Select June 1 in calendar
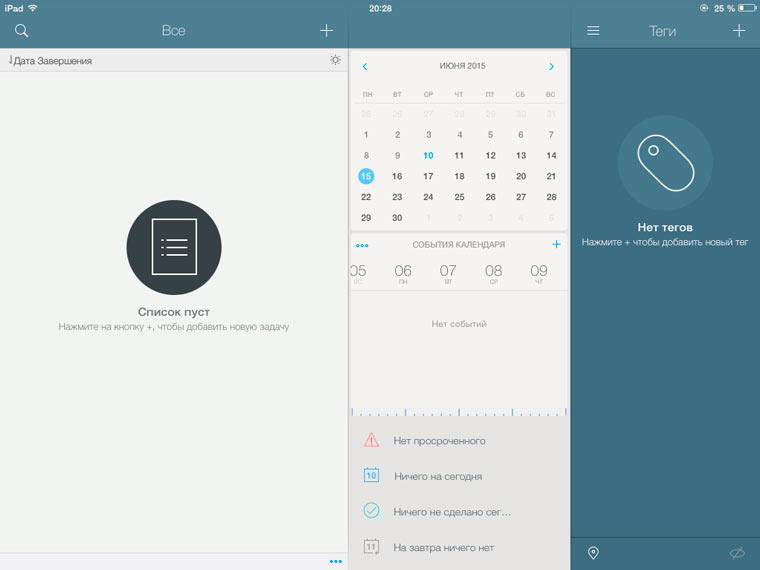This screenshot has width=760, height=570. (366, 135)
